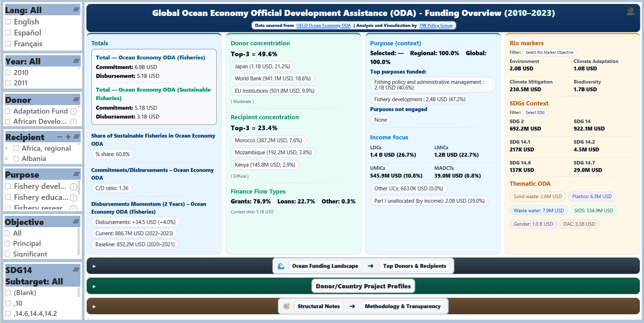Tick the English language checkbox

8,22
